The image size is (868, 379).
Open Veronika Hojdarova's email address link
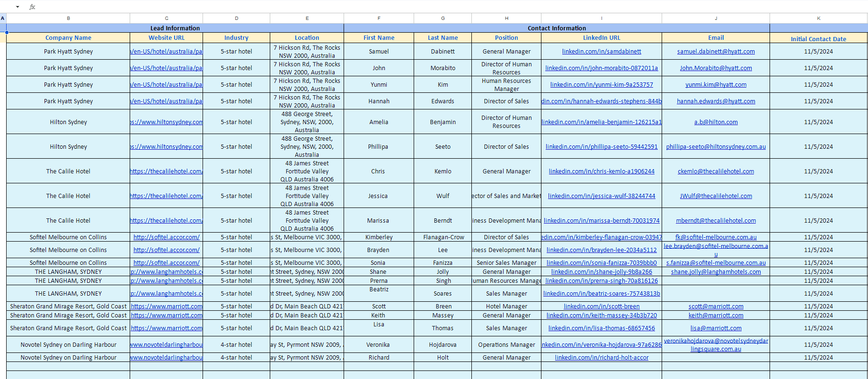[716, 345]
